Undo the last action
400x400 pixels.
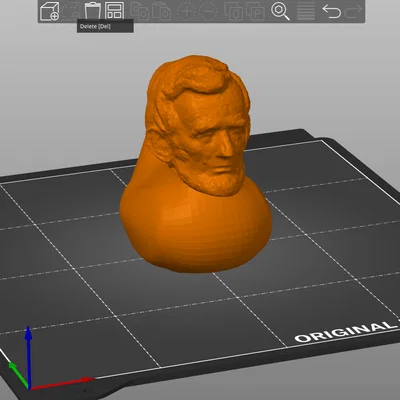(x=332, y=11)
